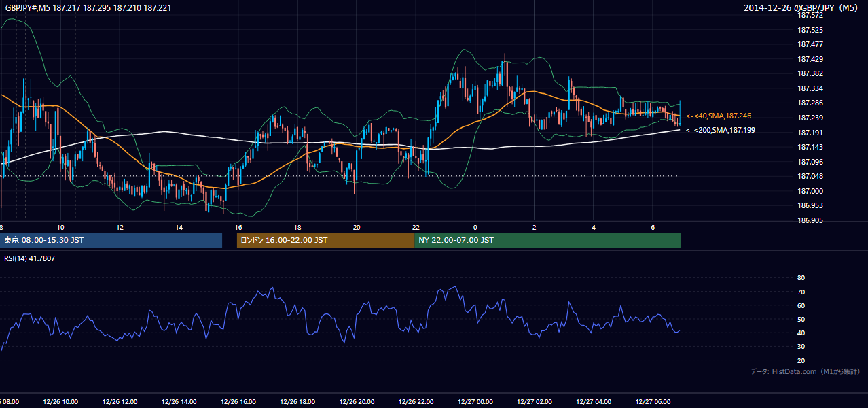Click the HistData.com data source credit
Viewport: 868px width, 408px height.
(805, 371)
